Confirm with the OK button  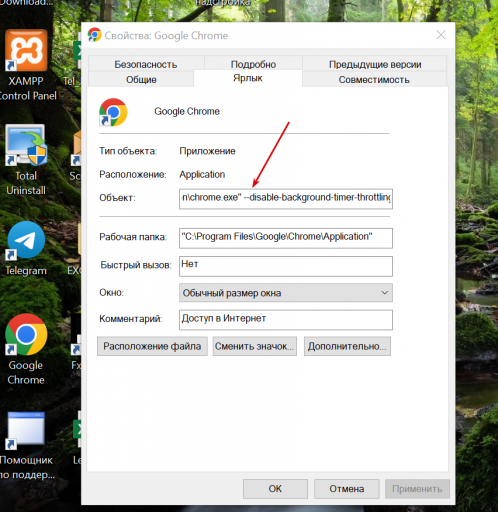275,489
